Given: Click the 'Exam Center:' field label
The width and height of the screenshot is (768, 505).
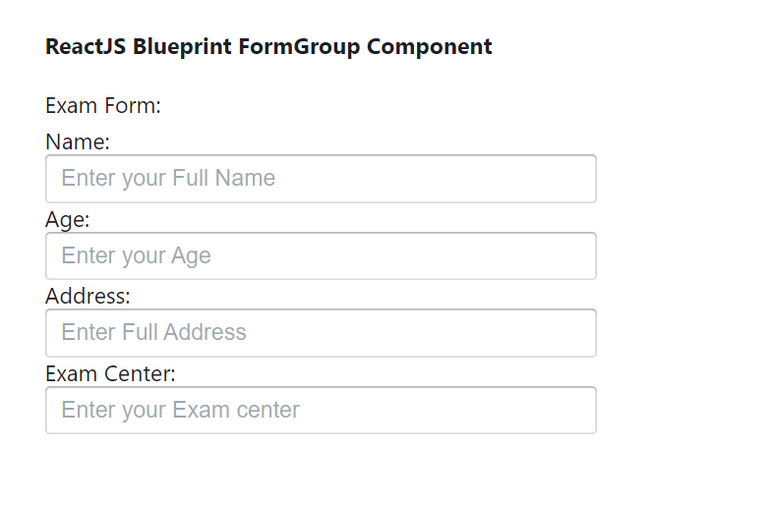Looking at the screenshot, I should [110, 373].
